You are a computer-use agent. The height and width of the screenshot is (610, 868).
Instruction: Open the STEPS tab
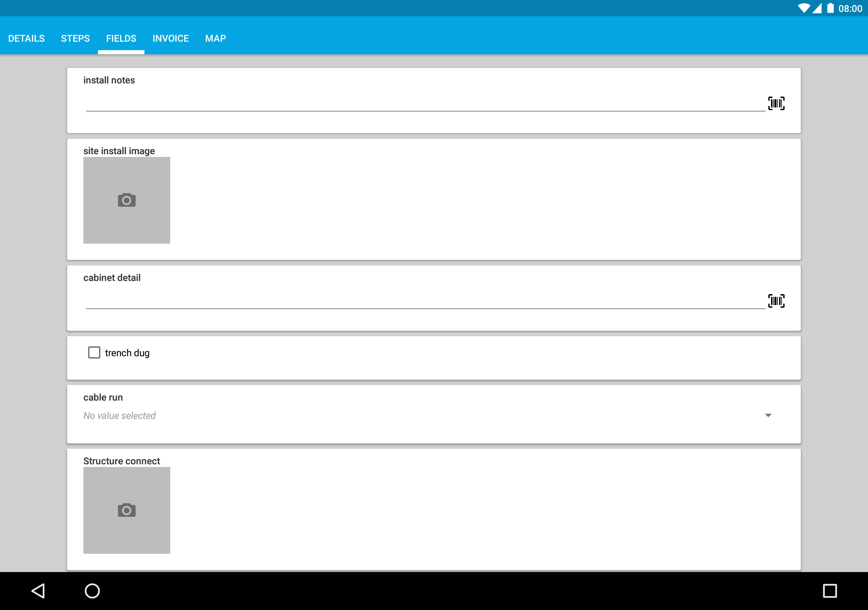click(x=76, y=38)
